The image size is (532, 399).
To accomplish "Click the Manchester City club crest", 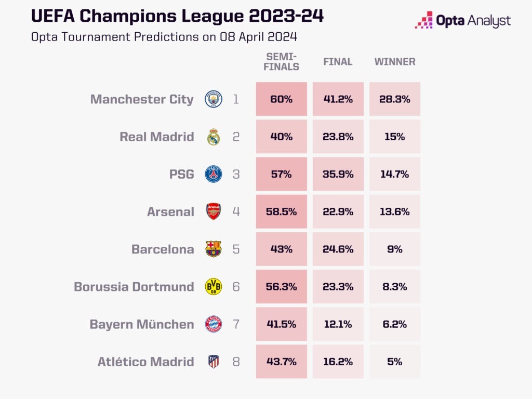I will coord(214,99).
